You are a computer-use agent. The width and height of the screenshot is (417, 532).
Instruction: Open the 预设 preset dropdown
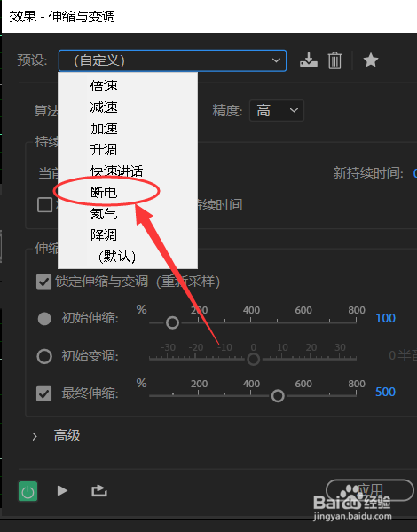pos(172,60)
